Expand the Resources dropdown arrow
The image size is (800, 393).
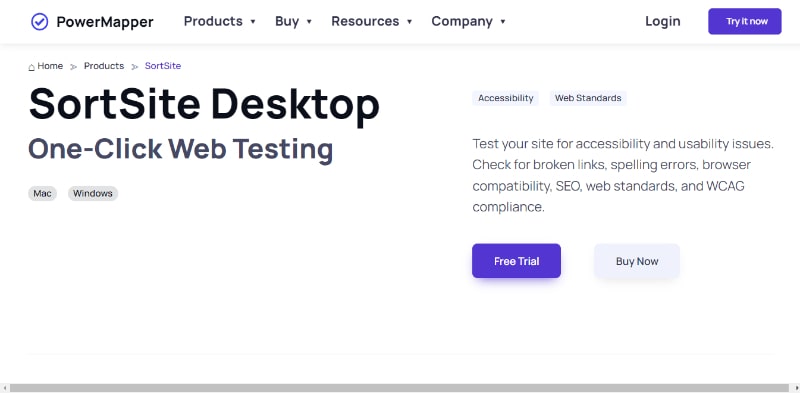coord(409,22)
